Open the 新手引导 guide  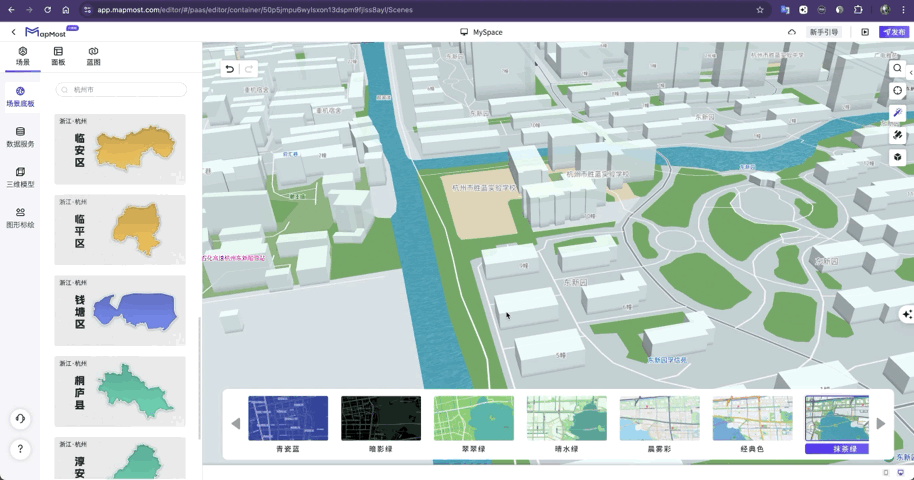click(824, 32)
